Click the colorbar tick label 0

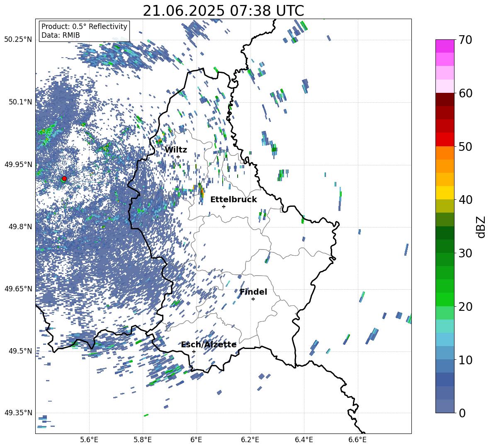(x=462, y=413)
